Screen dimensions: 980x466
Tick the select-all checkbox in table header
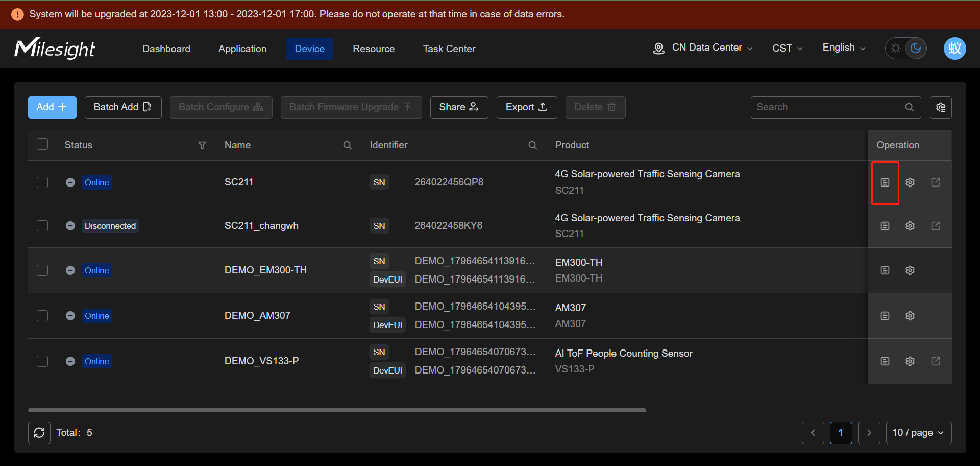click(42, 145)
